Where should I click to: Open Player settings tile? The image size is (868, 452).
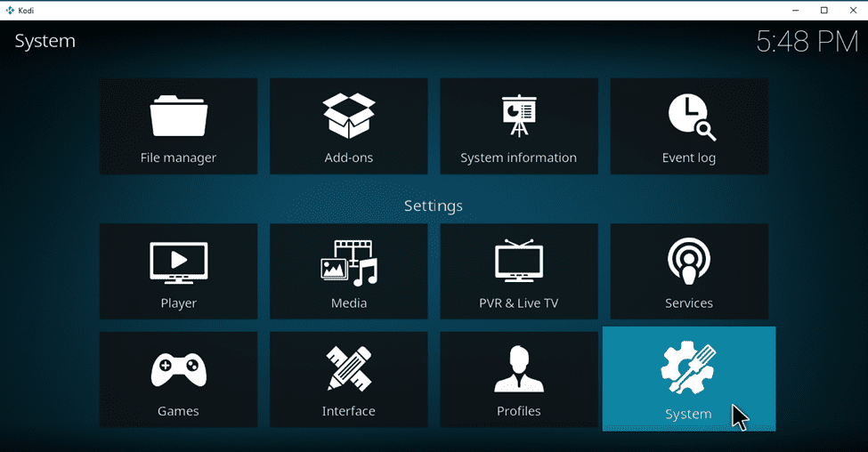point(178,271)
